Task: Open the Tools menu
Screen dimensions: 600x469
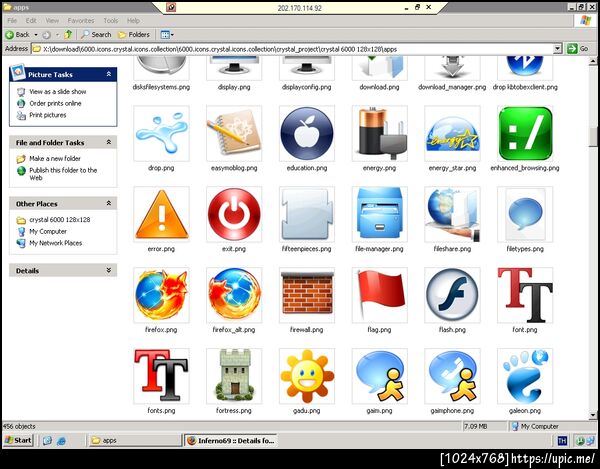Action: click(111, 21)
